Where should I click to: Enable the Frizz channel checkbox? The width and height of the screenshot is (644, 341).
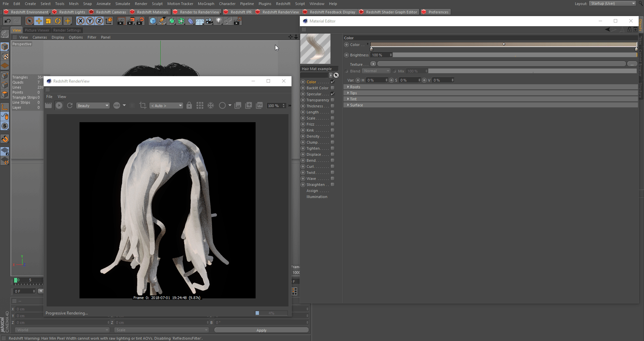(x=332, y=124)
